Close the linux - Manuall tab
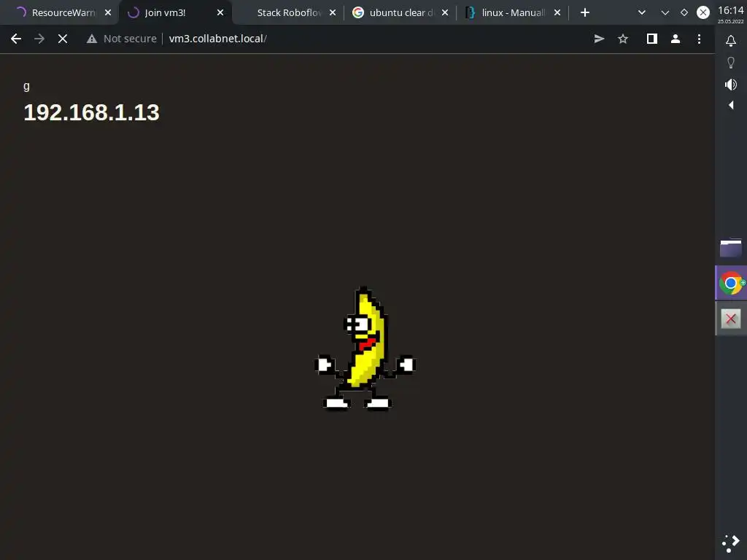This screenshot has height=560, width=747. coord(557,12)
